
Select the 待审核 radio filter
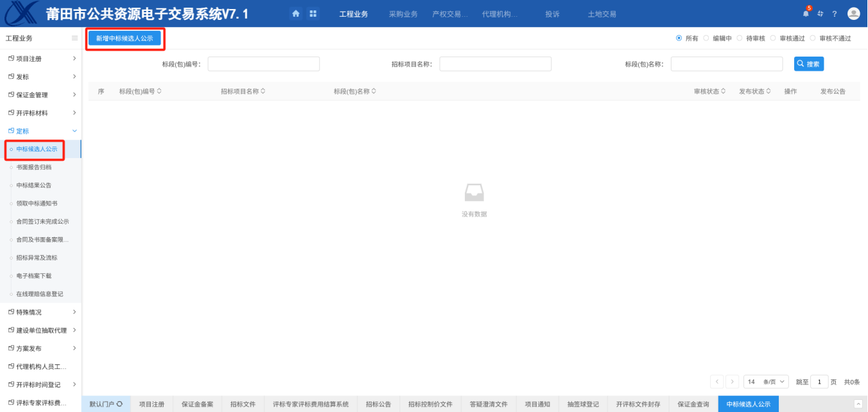point(740,39)
